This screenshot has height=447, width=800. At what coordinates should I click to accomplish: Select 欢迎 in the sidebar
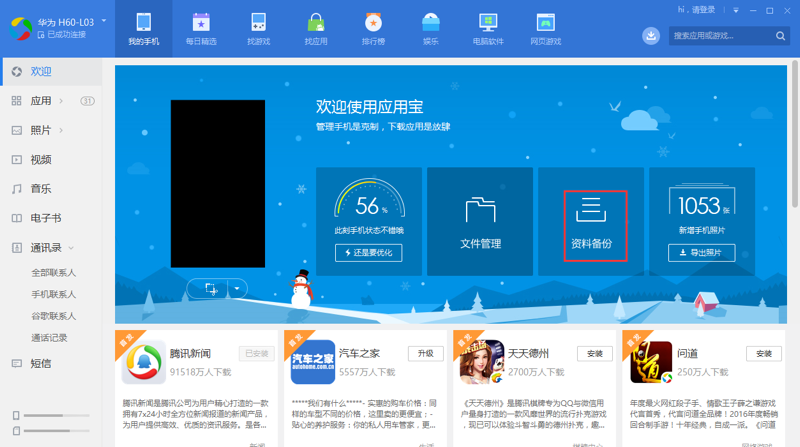(x=51, y=71)
